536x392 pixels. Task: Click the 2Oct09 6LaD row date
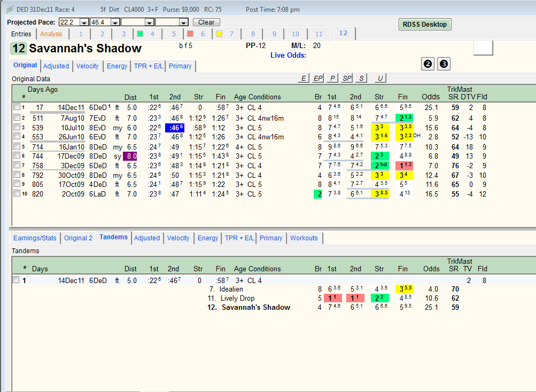(x=73, y=194)
